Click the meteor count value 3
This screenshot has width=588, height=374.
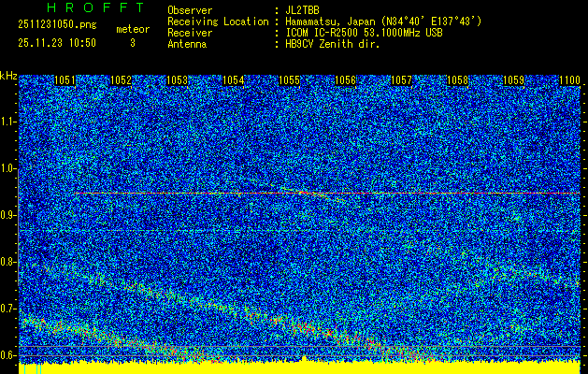[x=132, y=42]
